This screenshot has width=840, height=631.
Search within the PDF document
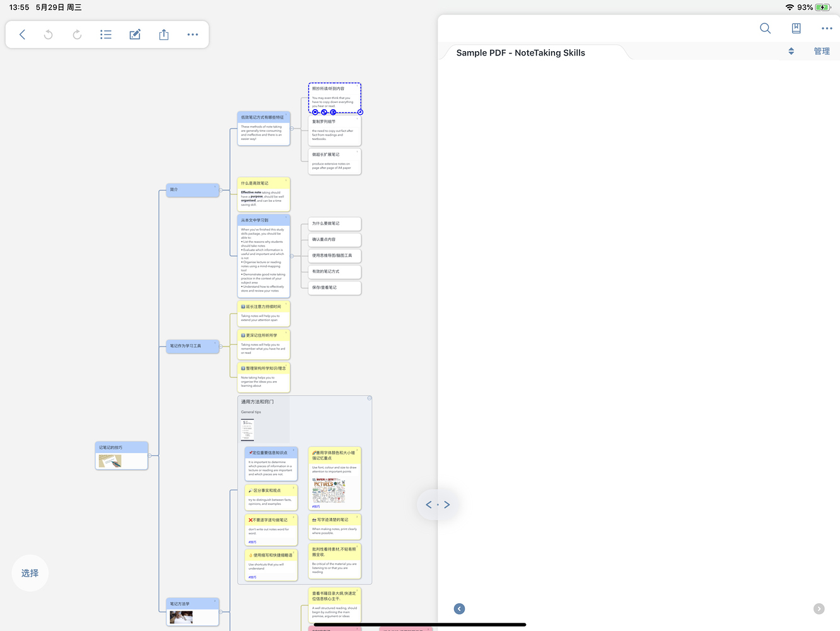[765, 28]
